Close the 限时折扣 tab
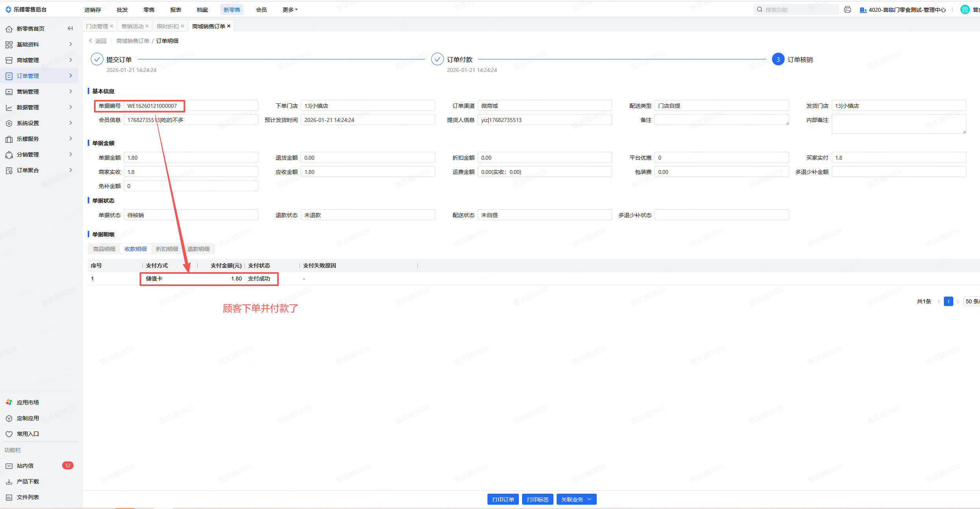The image size is (980, 509). tap(182, 26)
